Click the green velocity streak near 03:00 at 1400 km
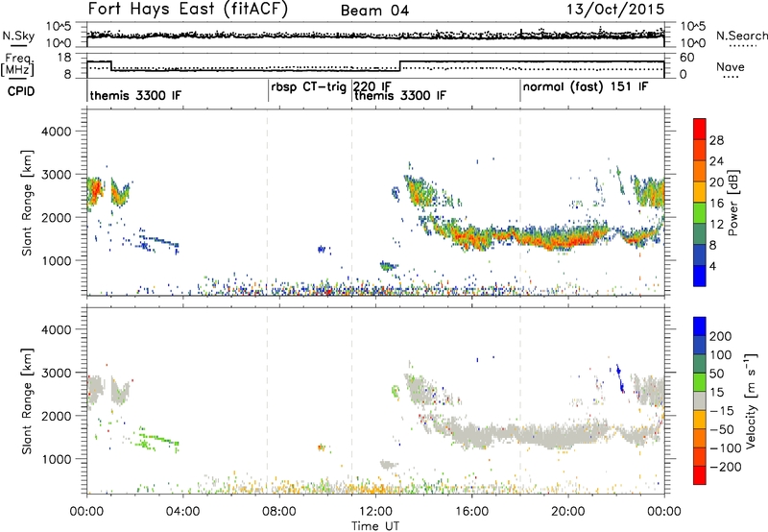 [x=158, y=438]
